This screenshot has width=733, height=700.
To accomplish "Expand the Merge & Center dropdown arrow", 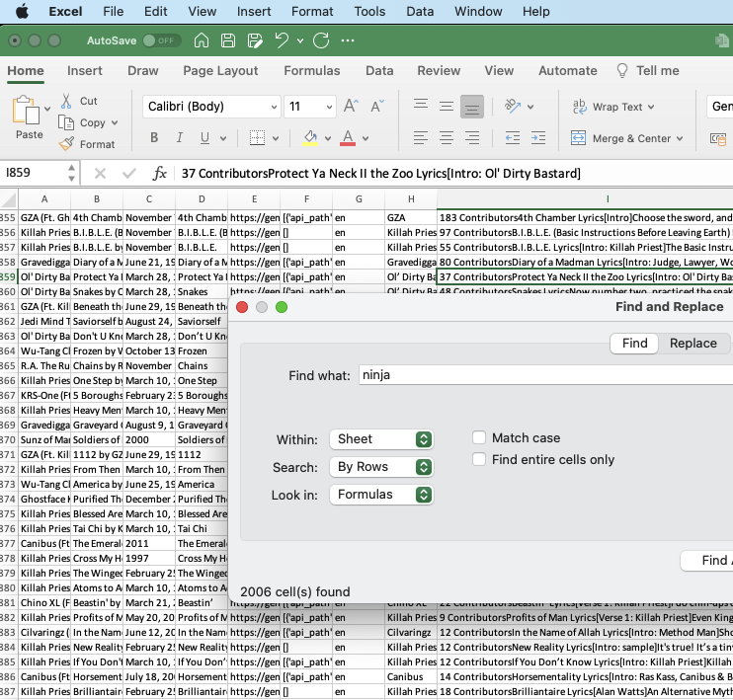I will point(680,139).
